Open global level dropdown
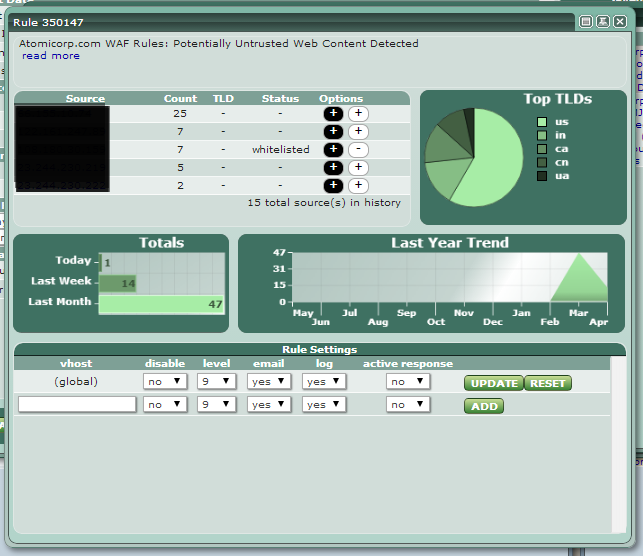The width and height of the screenshot is (643, 556). (x=216, y=381)
